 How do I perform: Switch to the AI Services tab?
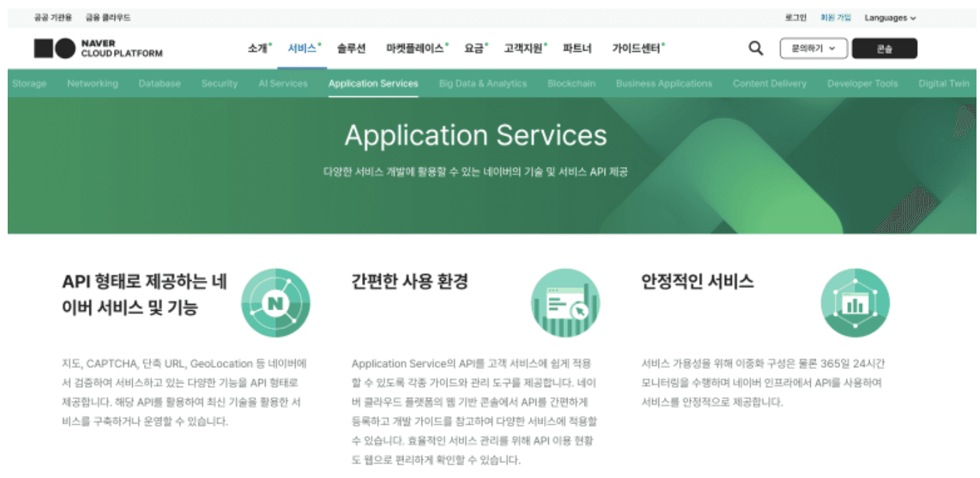click(x=283, y=83)
